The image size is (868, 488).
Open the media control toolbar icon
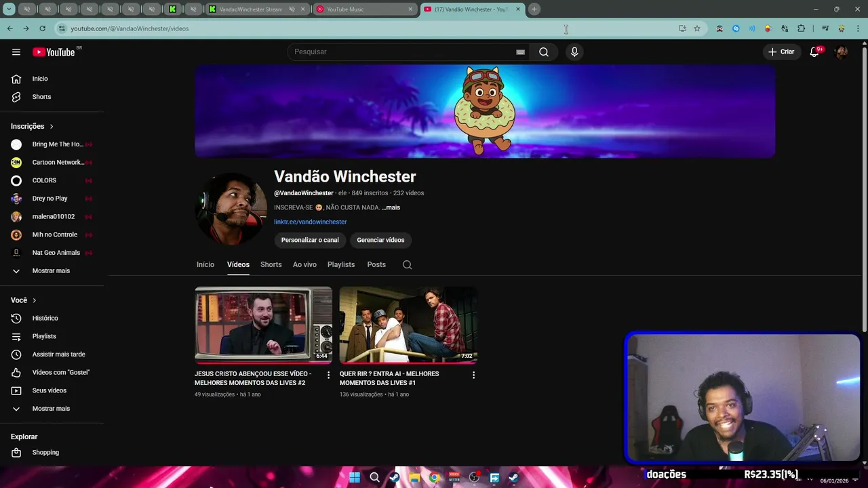pyautogui.click(x=825, y=28)
